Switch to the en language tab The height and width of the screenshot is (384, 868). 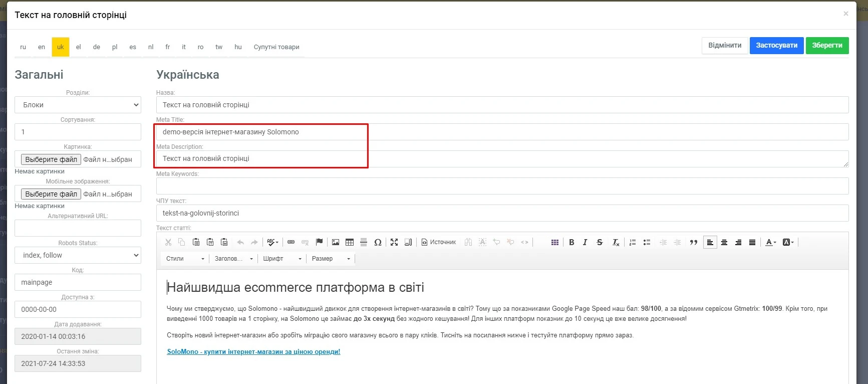point(42,47)
